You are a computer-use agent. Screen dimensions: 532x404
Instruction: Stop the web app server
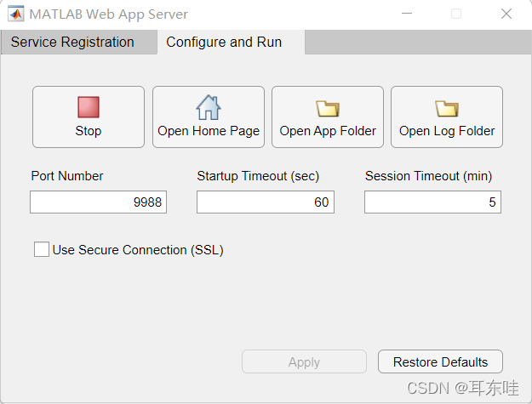(x=89, y=117)
